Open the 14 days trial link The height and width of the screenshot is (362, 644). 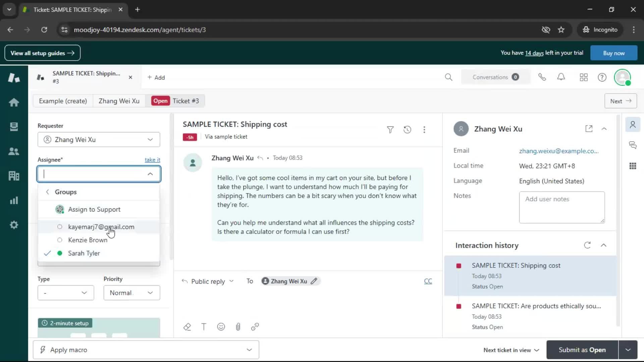pyautogui.click(x=534, y=53)
